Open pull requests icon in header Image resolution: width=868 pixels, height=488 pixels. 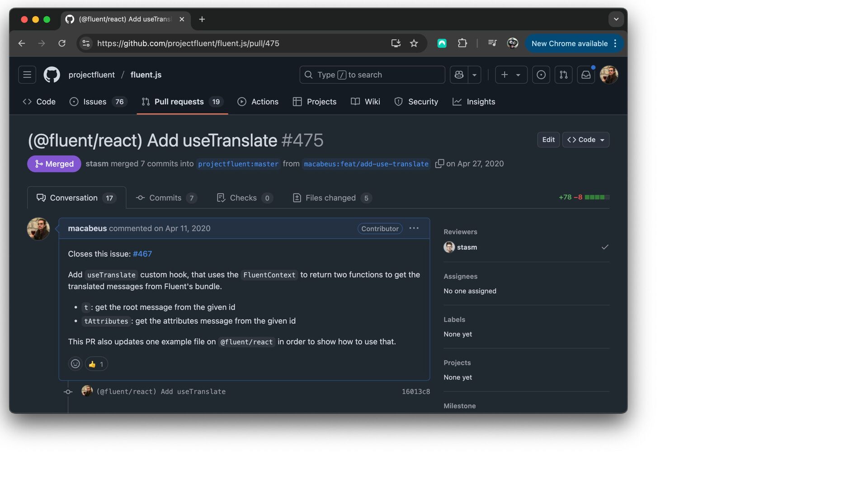click(563, 75)
